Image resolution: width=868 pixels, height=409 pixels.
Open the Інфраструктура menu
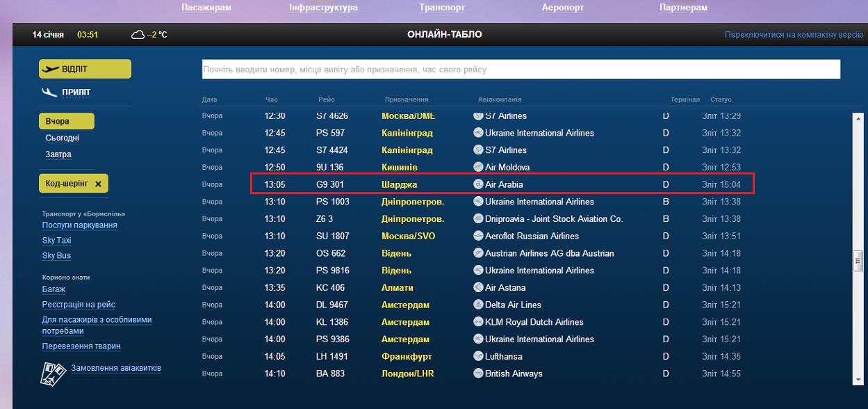323,8
